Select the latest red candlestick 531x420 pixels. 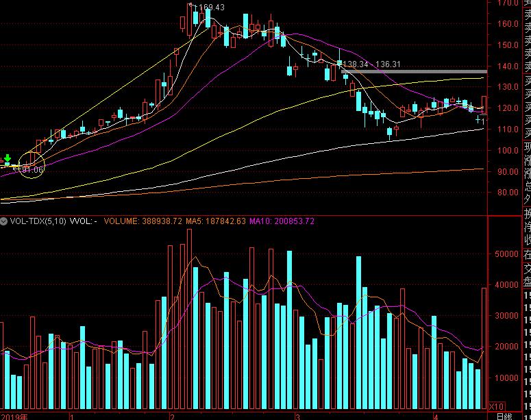tap(484, 104)
